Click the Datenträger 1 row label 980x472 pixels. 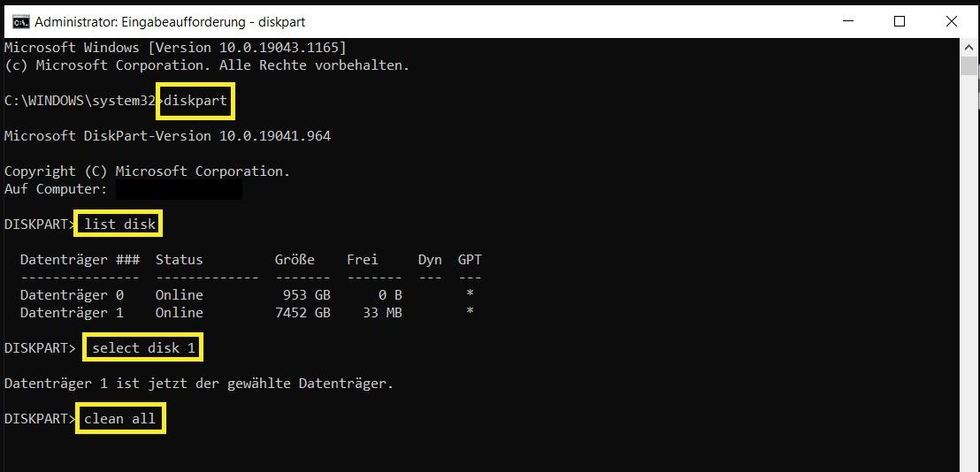72,313
